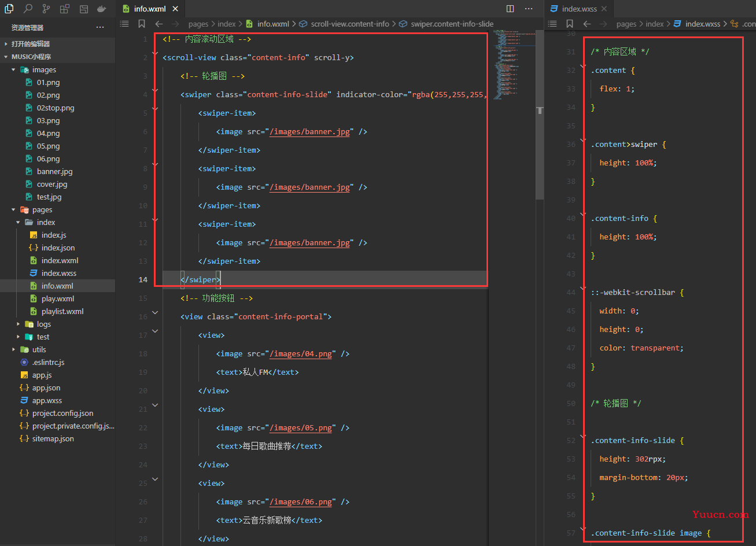Open the Source Control icon
The image size is (756, 546).
tap(46, 9)
